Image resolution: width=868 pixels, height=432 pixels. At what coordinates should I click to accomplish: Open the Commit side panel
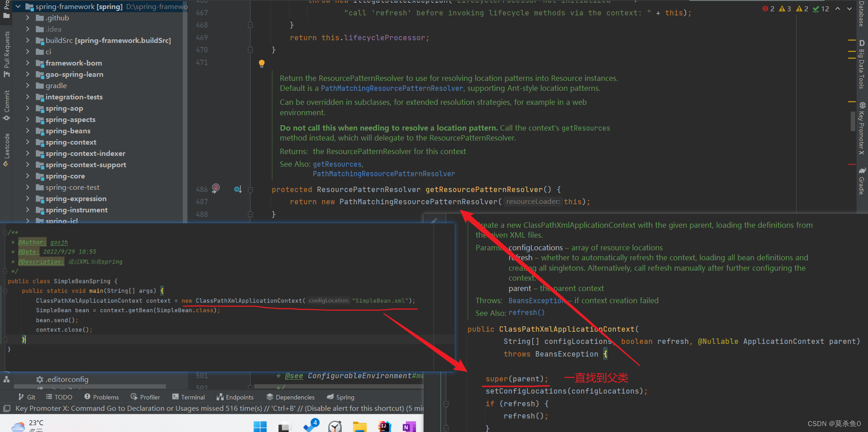click(x=6, y=105)
